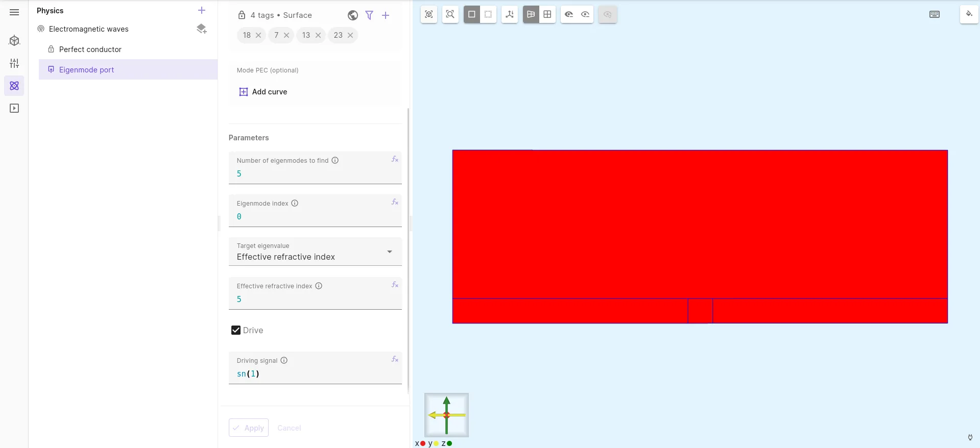Image resolution: width=980 pixels, height=448 pixels.
Task: Open the Target eigenvalue dropdown
Action: [x=315, y=252]
